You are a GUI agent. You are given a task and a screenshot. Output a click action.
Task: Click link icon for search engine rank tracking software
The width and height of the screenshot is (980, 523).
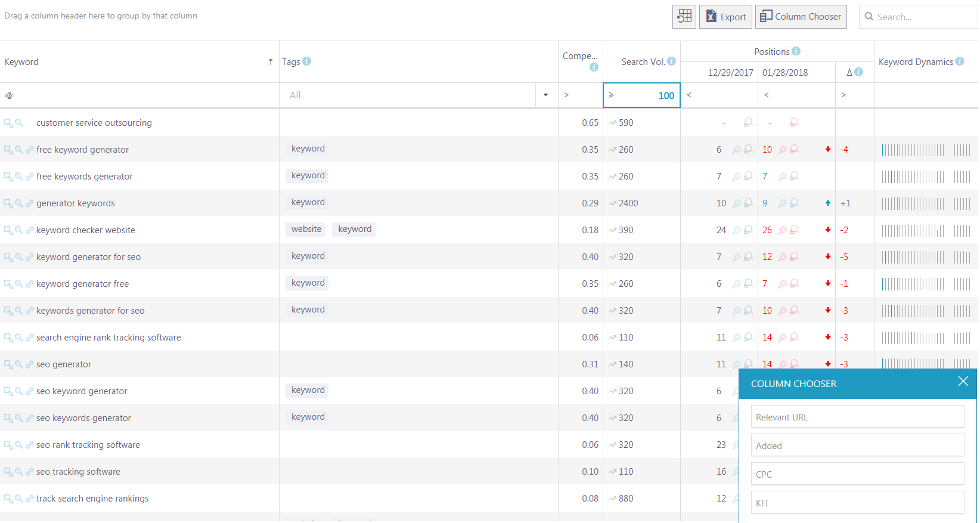click(x=30, y=338)
